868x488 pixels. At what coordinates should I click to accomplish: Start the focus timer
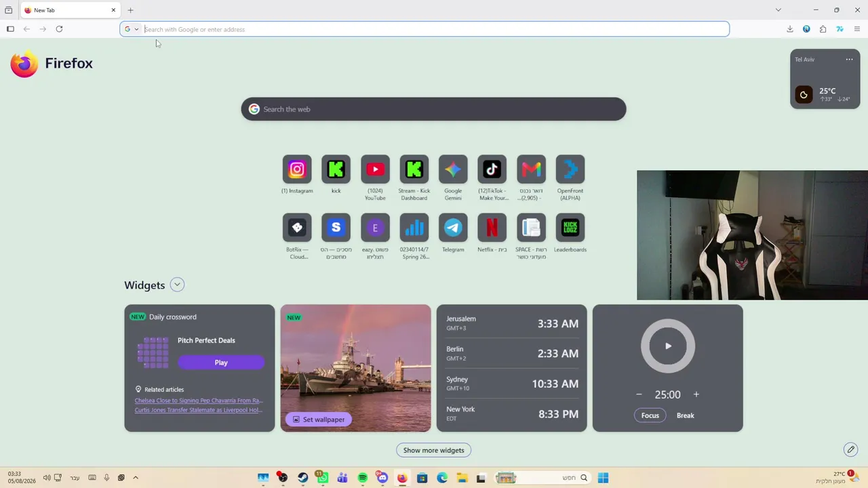[x=668, y=346]
